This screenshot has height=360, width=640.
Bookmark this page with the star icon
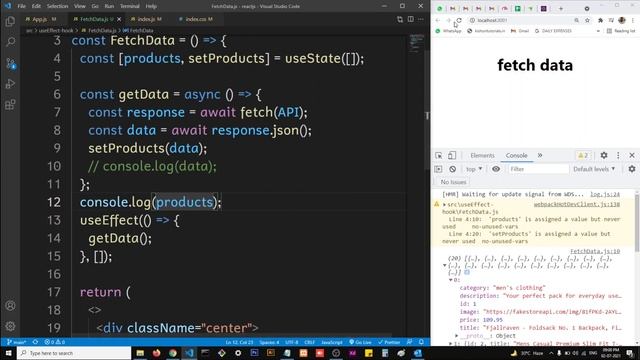tap(587, 20)
